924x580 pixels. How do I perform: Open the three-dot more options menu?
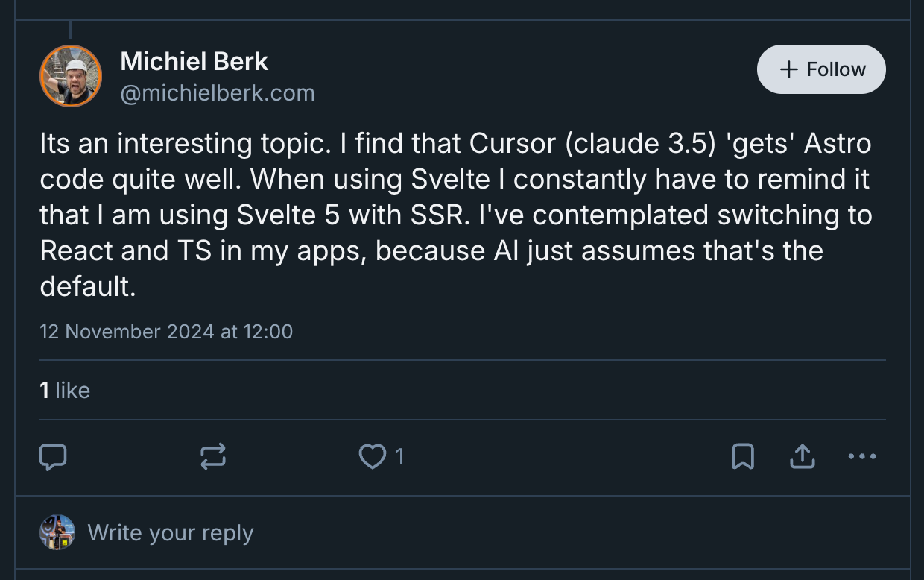pos(862,456)
